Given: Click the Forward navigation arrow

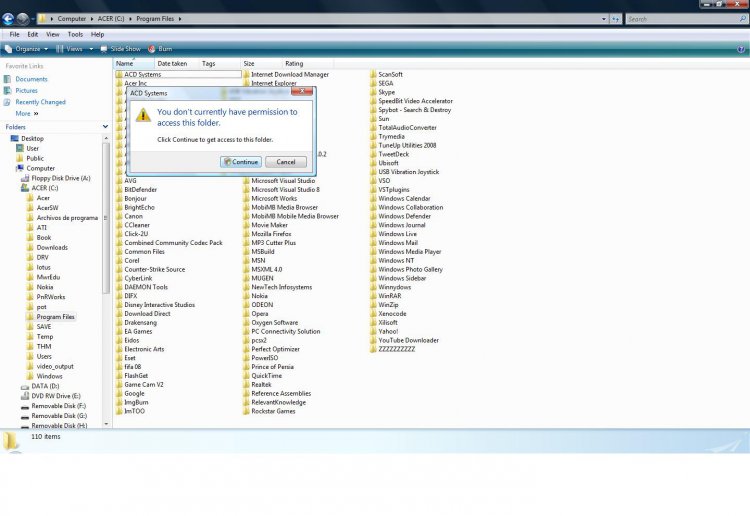Looking at the screenshot, I should pos(22,19).
